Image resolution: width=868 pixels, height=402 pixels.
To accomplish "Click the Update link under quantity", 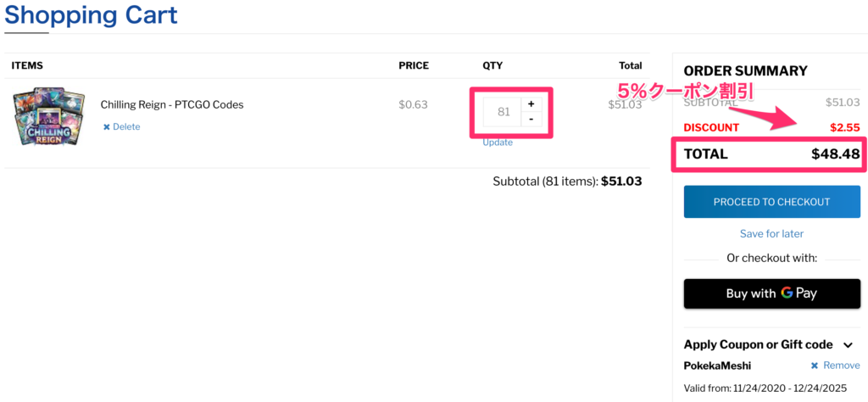I will pyautogui.click(x=498, y=142).
